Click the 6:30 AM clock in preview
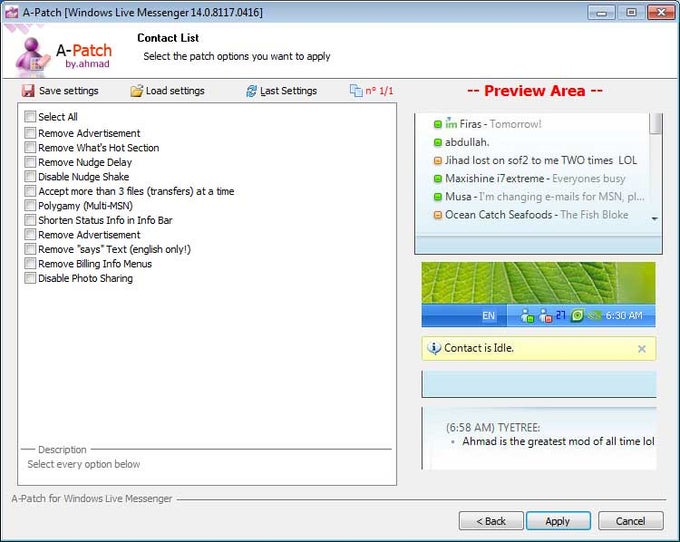 [624, 316]
